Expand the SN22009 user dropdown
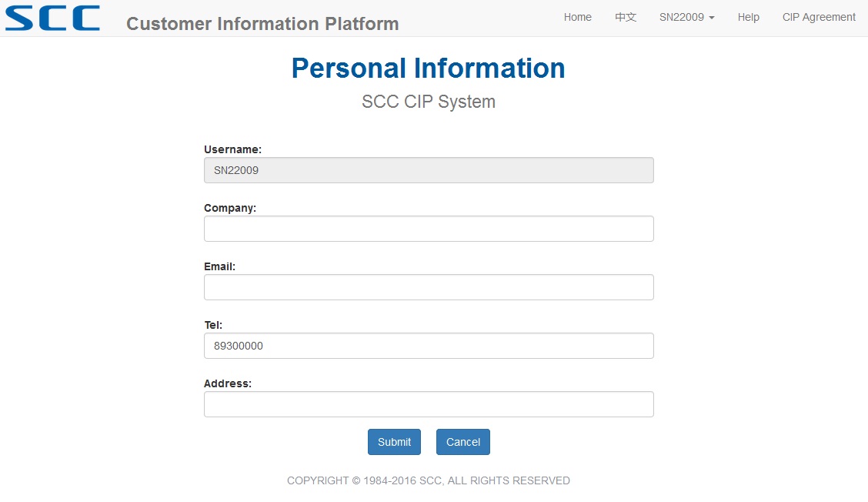The image size is (868, 502). [x=686, y=17]
